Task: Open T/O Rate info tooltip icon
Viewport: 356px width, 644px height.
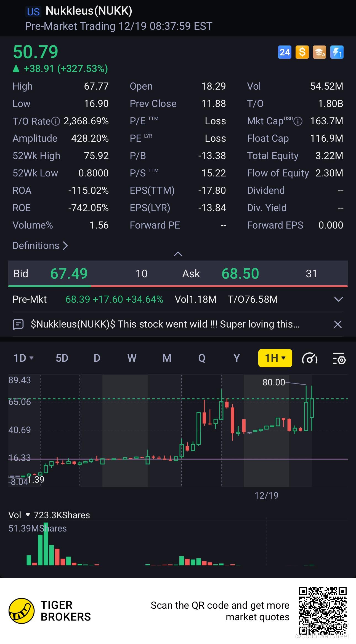Action: (x=56, y=121)
